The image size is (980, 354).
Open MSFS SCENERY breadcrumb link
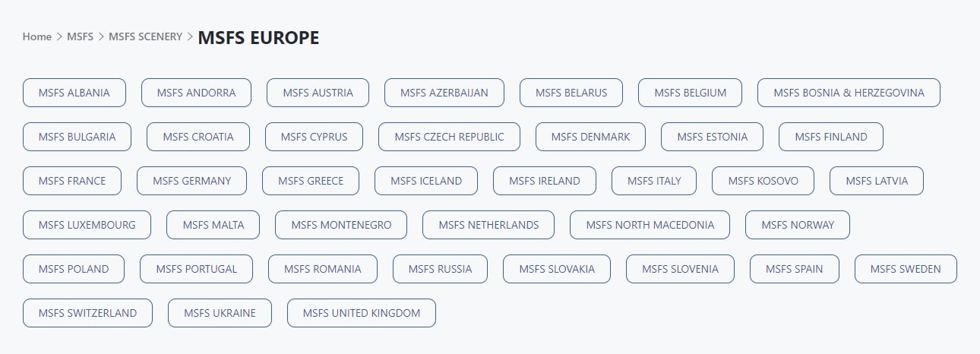145,36
